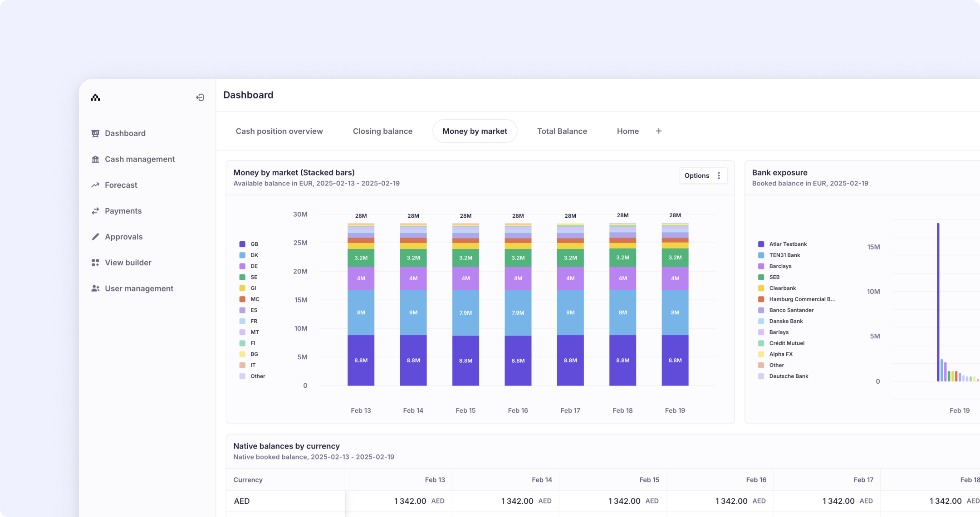Click the app logo at top left
980x517 pixels.
[x=95, y=98]
